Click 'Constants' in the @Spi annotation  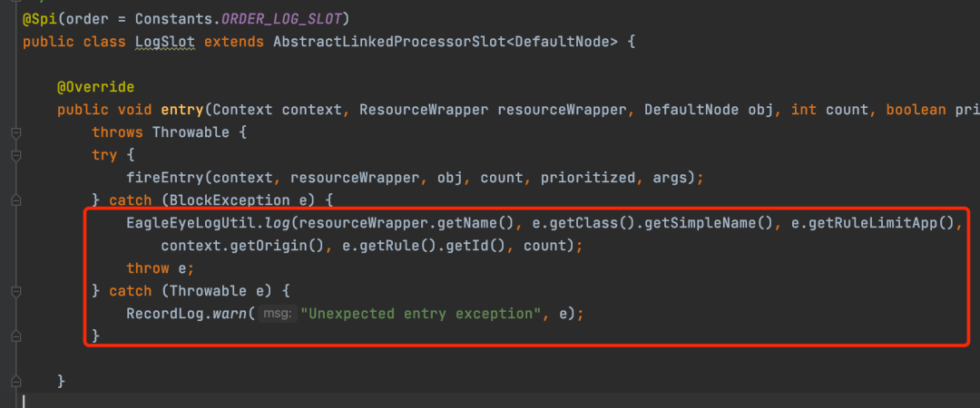tap(173, 19)
